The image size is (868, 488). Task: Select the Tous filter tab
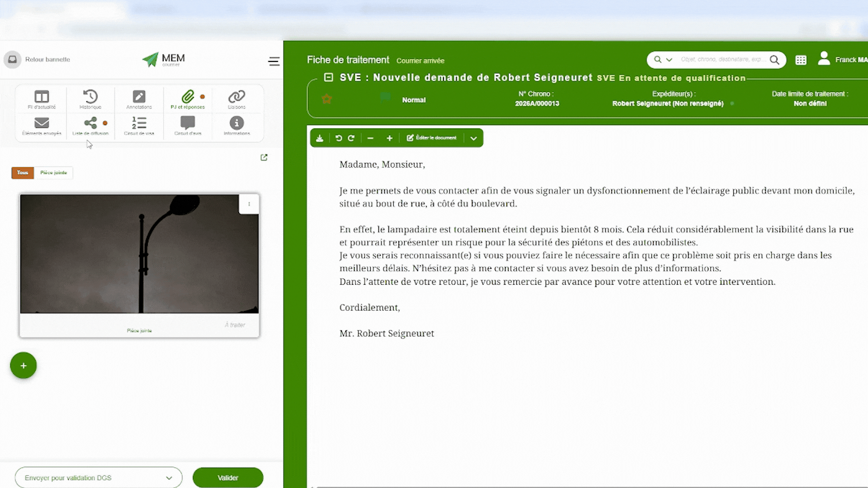23,173
